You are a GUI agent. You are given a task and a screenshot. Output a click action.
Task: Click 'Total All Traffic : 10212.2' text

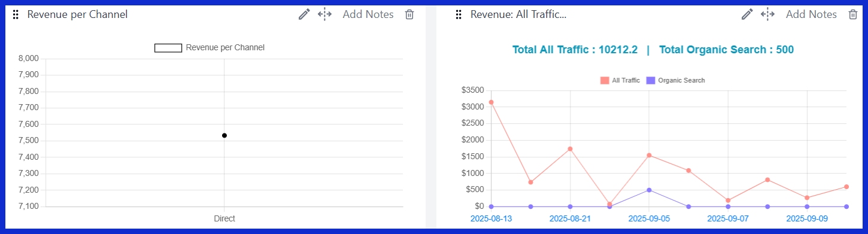click(575, 50)
